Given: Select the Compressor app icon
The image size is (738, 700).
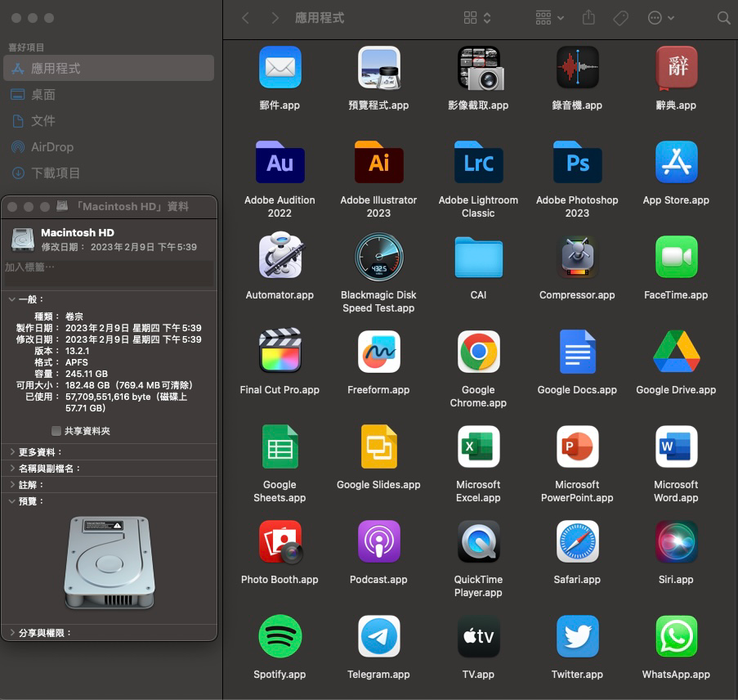Looking at the screenshot, I should click(x=578, y=257).
